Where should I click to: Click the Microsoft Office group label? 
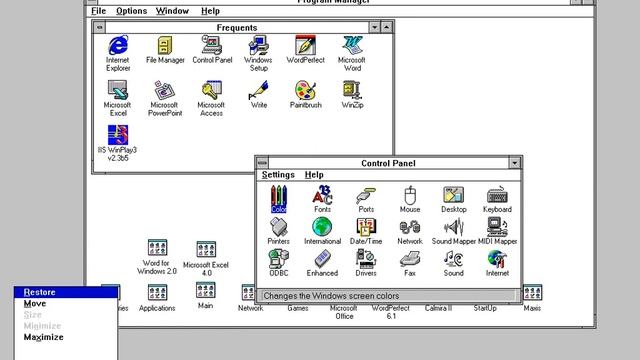tap(344, 312)
